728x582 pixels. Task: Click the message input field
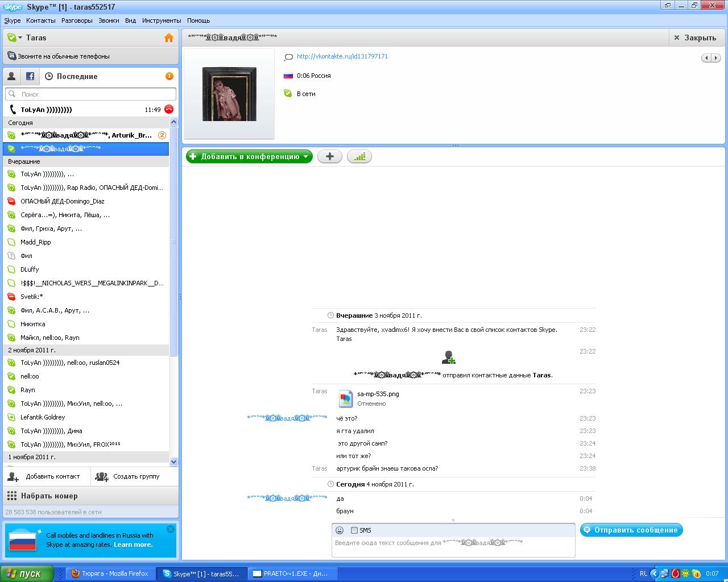(453, 546)
